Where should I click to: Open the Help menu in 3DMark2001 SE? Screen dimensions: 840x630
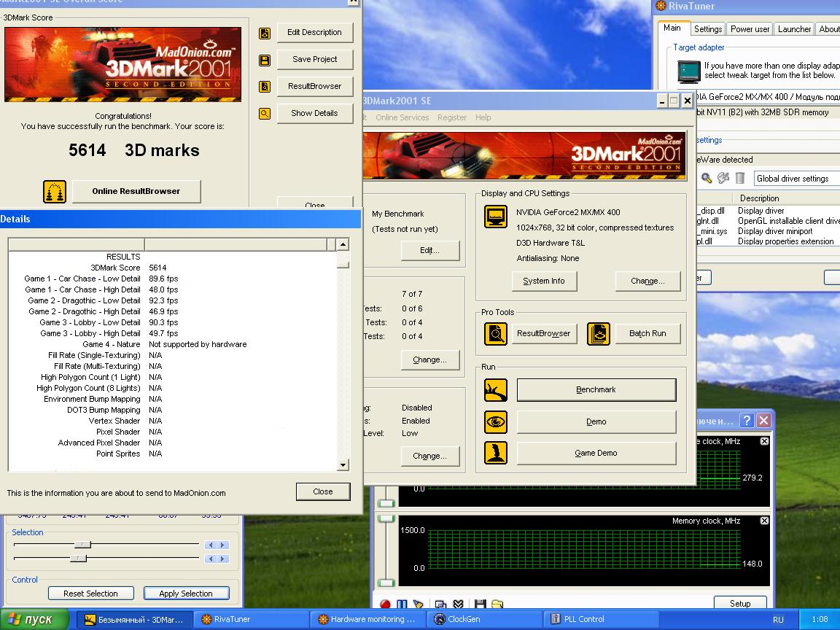[483, 117]
